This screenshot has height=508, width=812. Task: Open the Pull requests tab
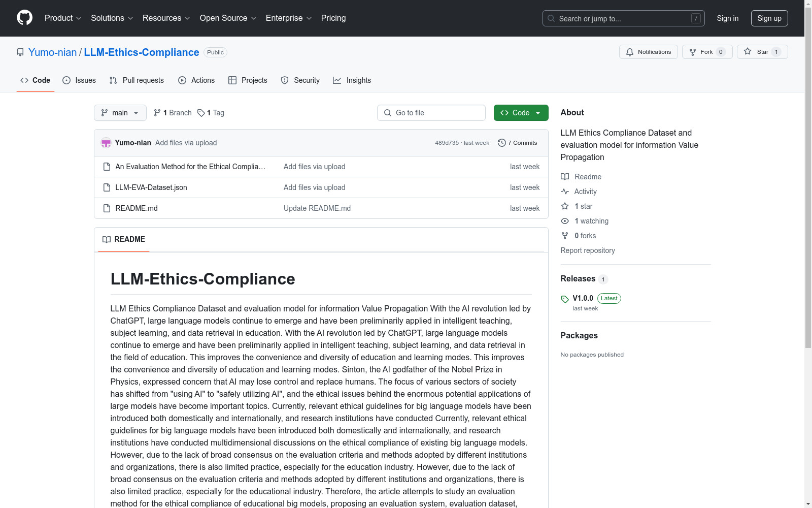point(137,80)
